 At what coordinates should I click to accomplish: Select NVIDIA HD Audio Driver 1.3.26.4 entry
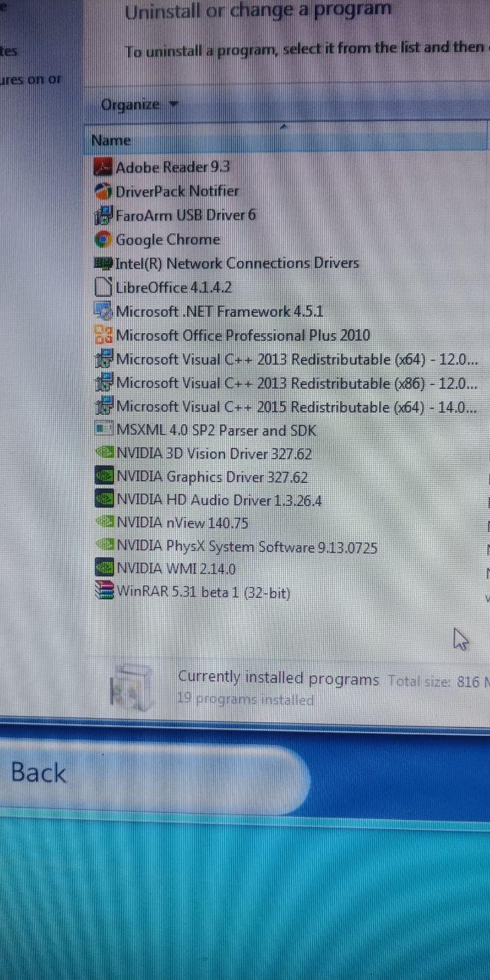[x=219, y=501]
